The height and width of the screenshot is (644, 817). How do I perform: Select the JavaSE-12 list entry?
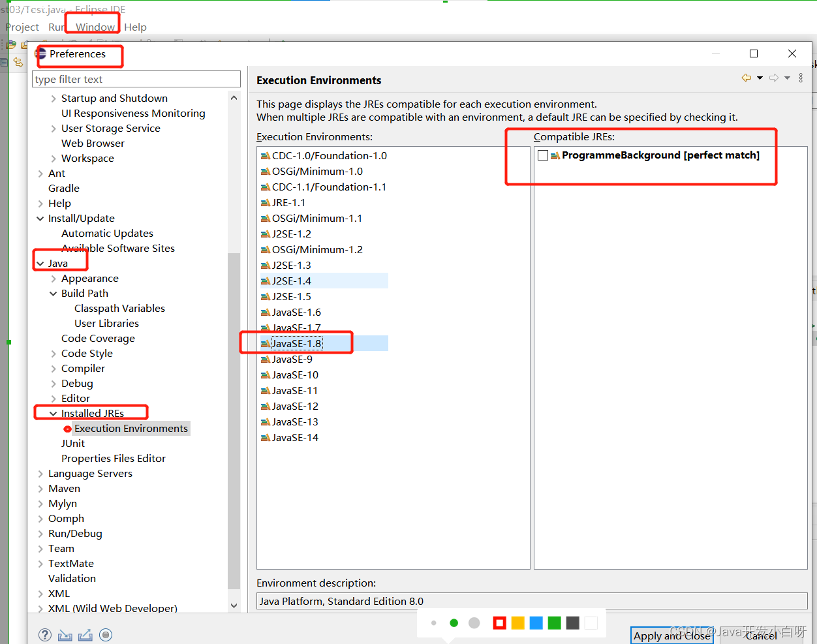pyautogui.click(x=295, y=406)
